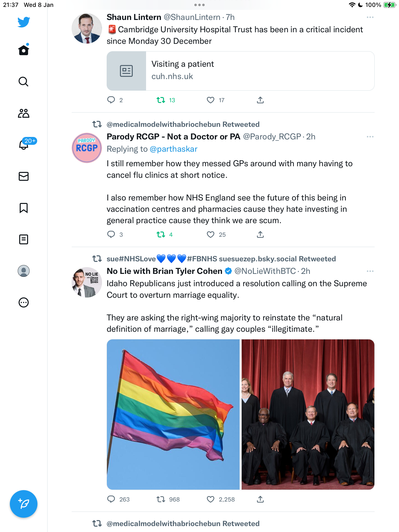Open Lists icon in sidebar

pyautogui.click(x=24, y=239)
